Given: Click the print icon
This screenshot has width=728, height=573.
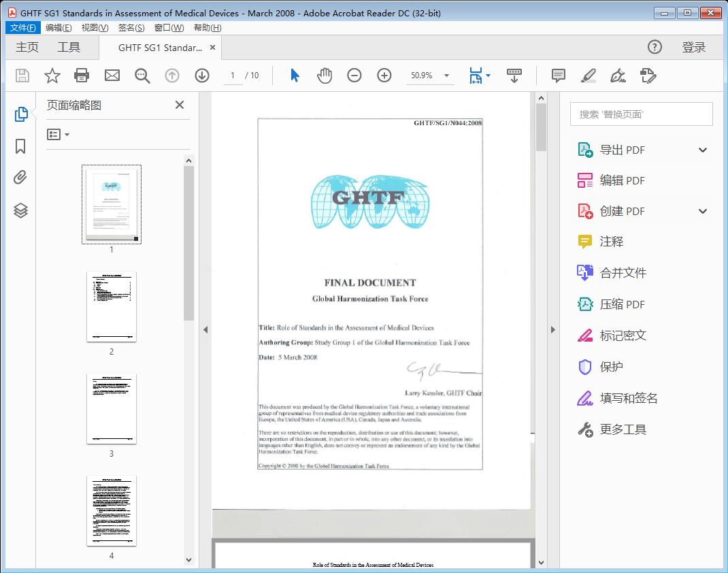Looking at the screenshot, I should click(82, 76).
